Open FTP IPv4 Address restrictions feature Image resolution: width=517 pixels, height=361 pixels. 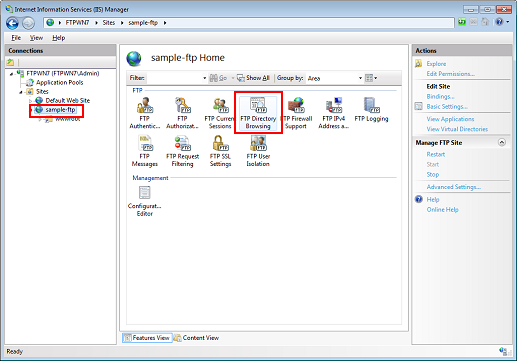point(334,113)
